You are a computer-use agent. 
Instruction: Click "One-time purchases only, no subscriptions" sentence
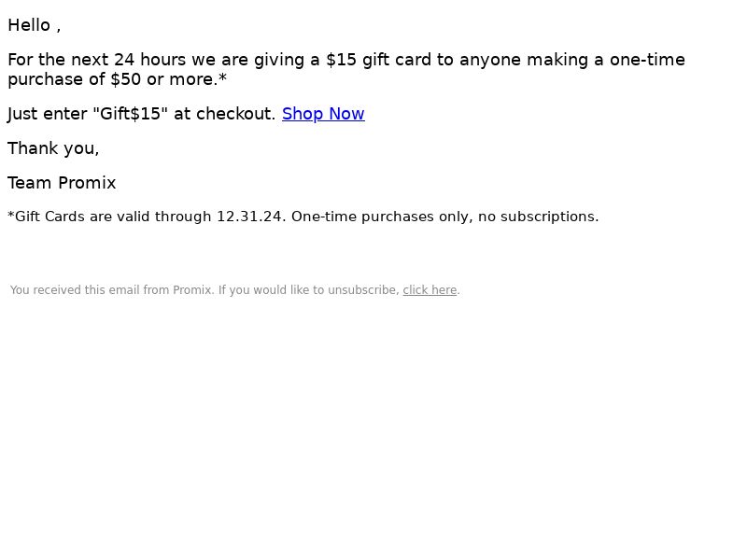pos(445,217)
